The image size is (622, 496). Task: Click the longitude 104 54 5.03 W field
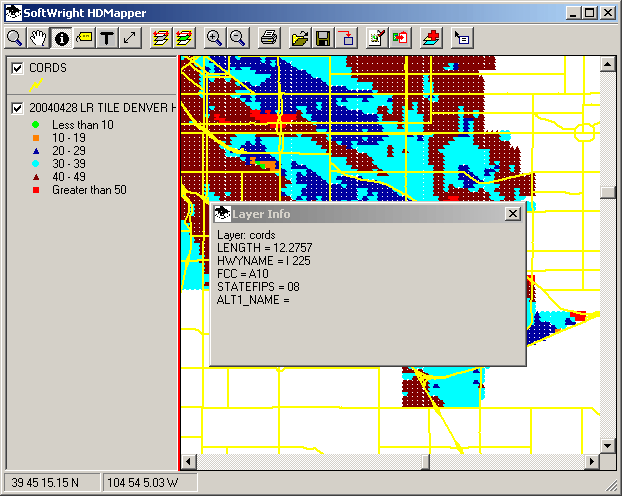[150, 483]
